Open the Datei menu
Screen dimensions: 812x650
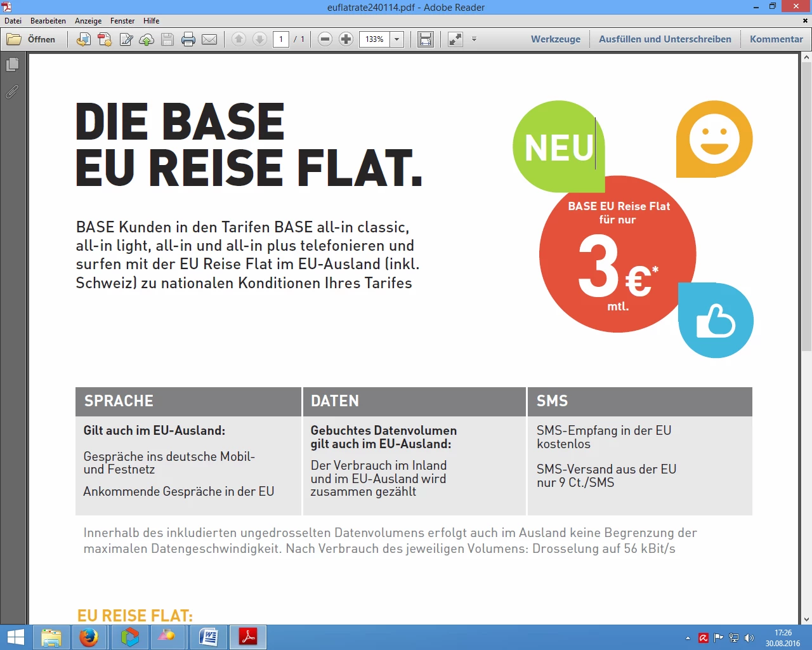pyautogui.click(x=13, y=21)
